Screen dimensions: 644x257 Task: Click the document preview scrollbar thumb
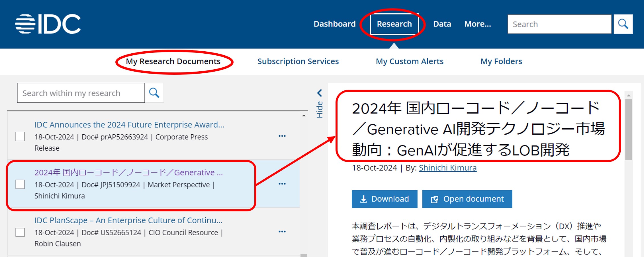point(629,130)
